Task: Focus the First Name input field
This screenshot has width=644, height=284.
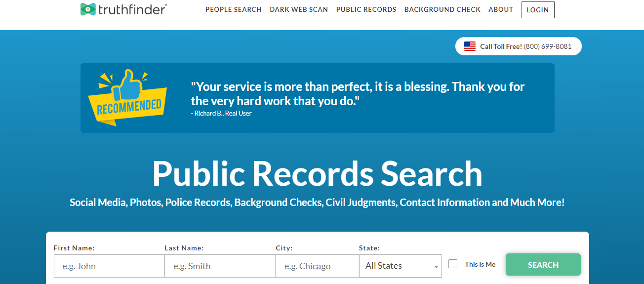Action: 109,266
